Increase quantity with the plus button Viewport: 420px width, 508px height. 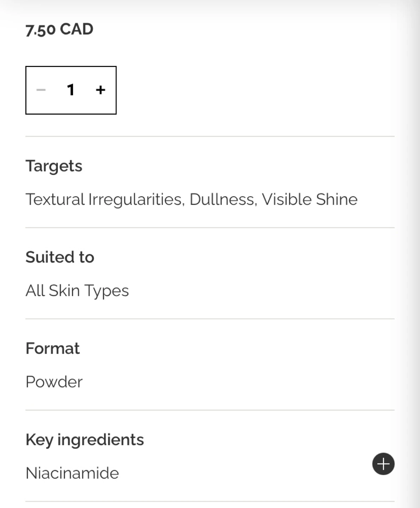coord(100,90)
